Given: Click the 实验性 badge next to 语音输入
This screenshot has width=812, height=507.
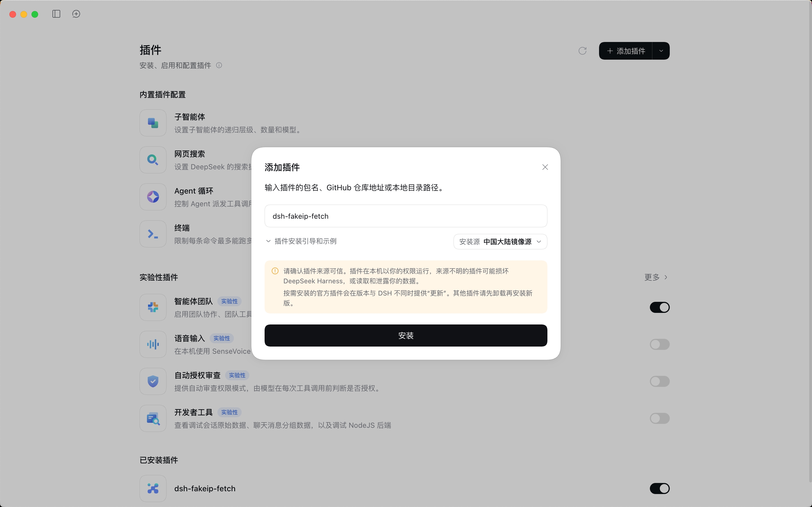Looking at the screenshot, I should tap(222, 338).
